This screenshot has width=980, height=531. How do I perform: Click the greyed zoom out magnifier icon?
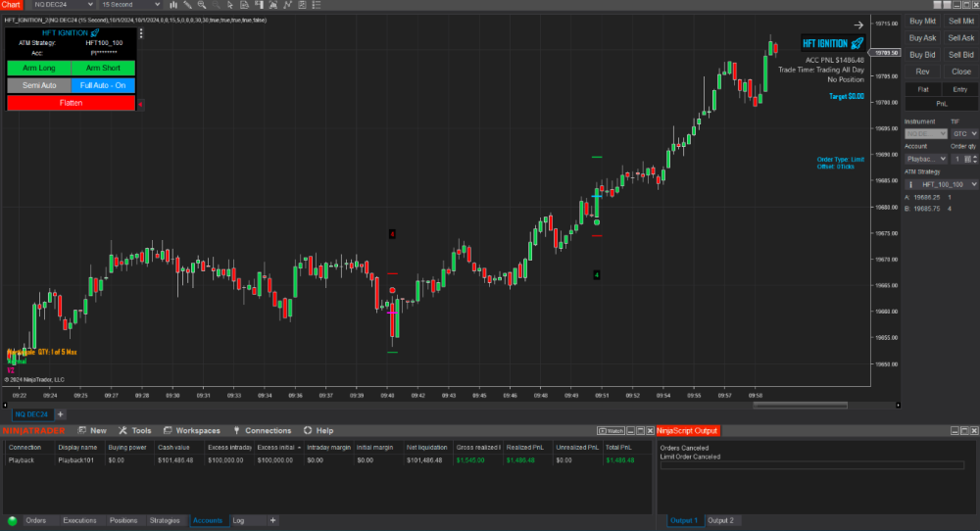pos(217,4)
